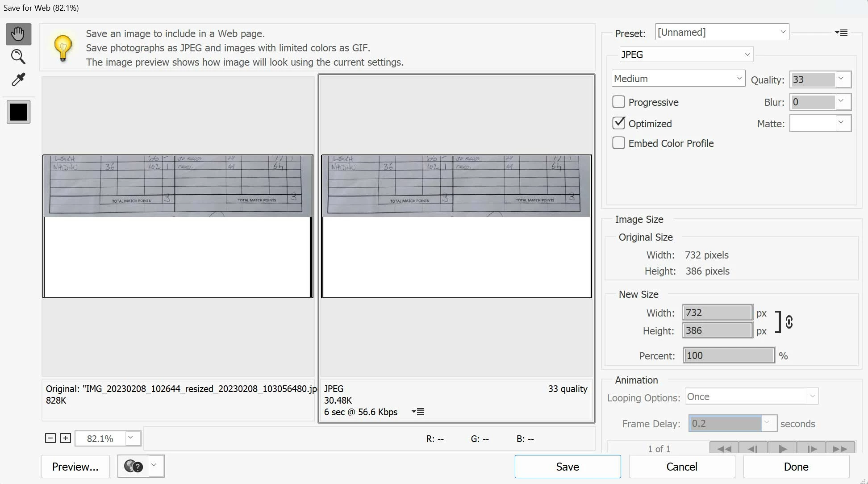Screen dimensions: 868x484
Task: Click the preview in browser icon
Action: 133,466
